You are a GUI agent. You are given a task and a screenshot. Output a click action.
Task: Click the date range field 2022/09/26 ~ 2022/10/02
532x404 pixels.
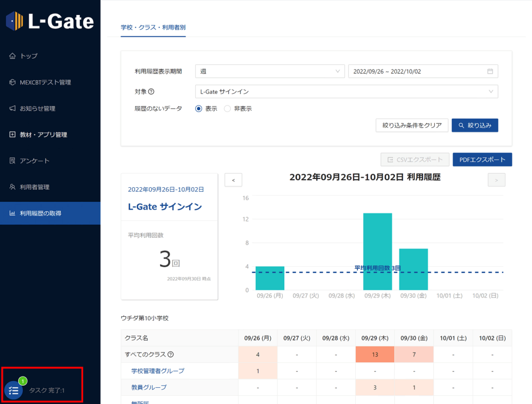click(x=423, y=71)
